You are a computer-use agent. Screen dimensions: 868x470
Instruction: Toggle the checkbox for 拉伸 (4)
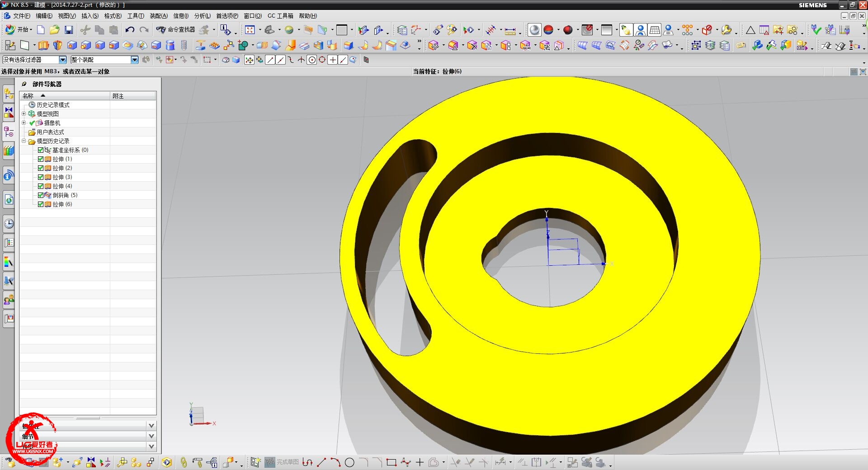click(x=41, y=186)
